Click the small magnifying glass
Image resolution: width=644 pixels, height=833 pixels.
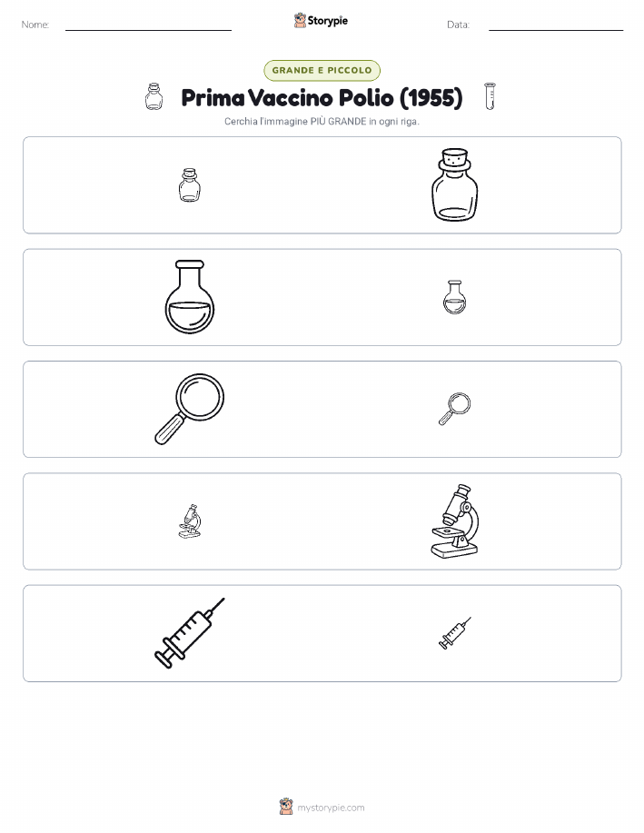454,409
